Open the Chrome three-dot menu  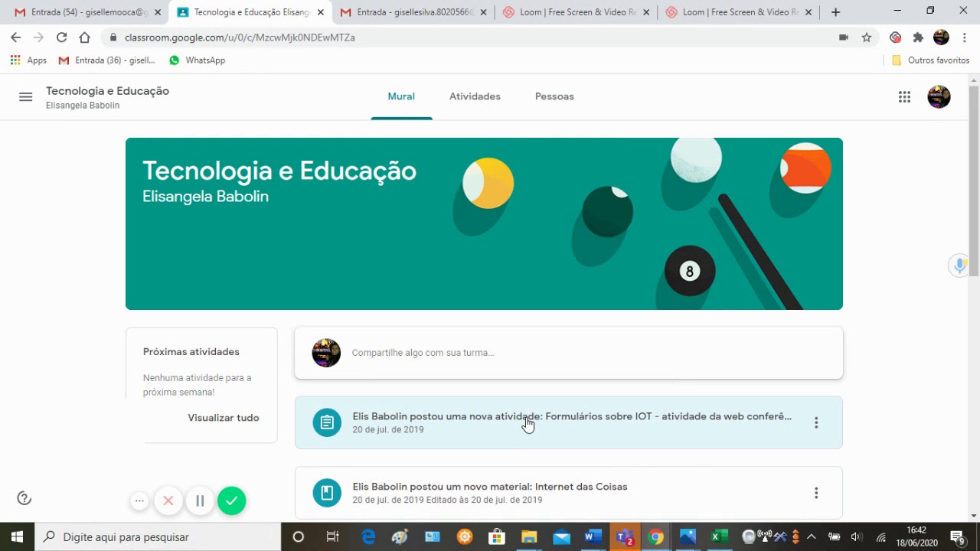point(964,37)
